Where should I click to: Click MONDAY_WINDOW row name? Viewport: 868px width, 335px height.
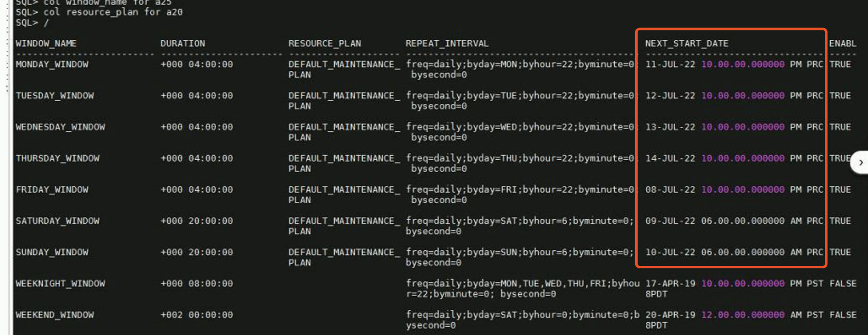[x=52, y=65]
